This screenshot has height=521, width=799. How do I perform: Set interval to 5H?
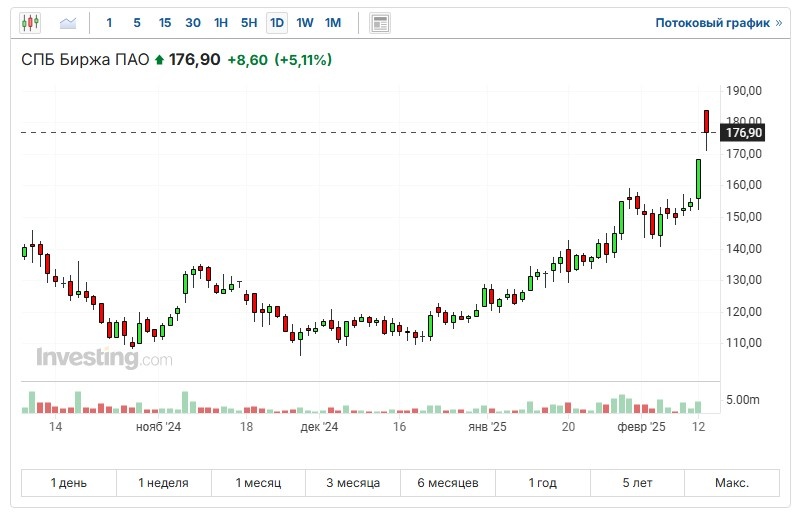[x=249, y=23]
